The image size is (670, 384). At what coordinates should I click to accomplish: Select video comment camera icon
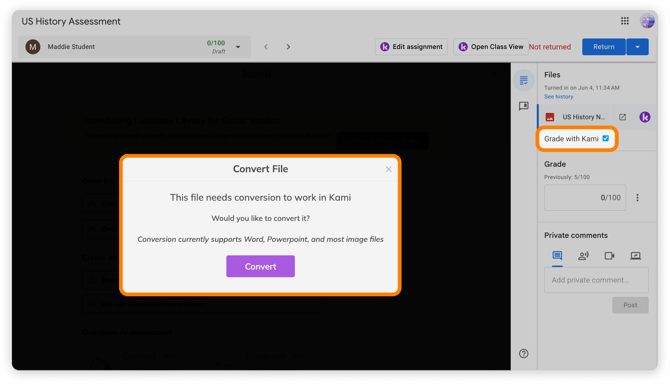(x=609, y=255)
